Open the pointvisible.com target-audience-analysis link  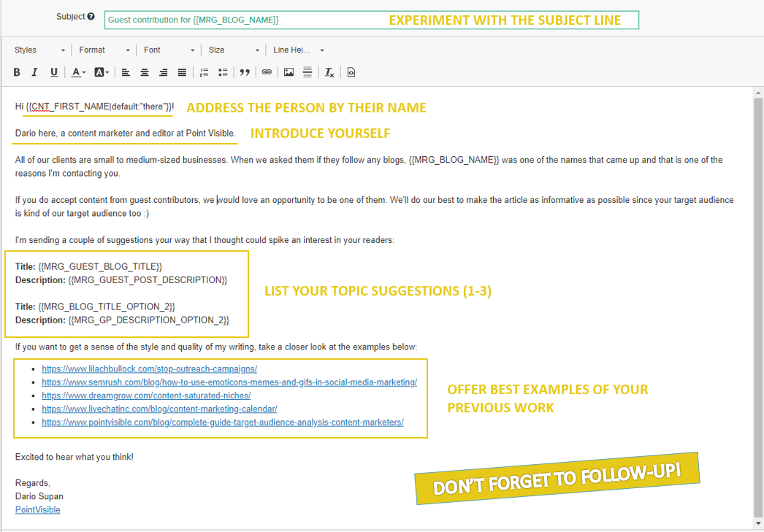coord(223,423)
